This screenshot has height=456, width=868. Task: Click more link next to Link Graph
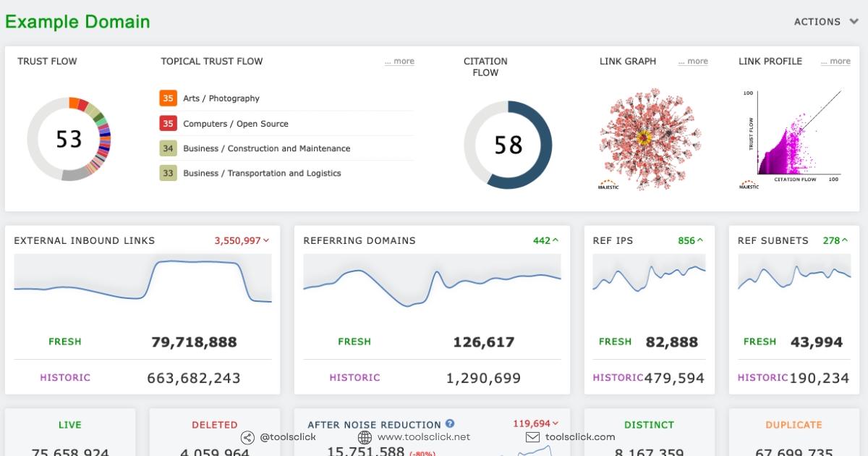tap(693, 62)
